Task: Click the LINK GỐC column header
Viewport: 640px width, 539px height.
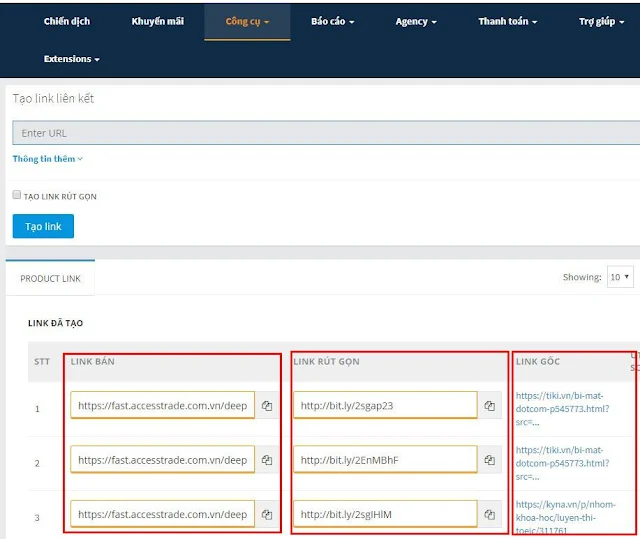Action: coord(538,362)
